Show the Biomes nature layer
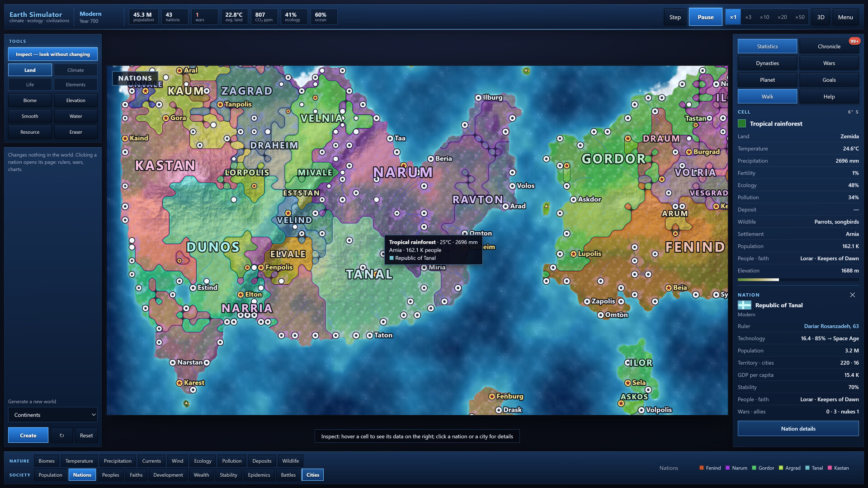This screenshot has width=868, height=488. [x=46, y=461]
